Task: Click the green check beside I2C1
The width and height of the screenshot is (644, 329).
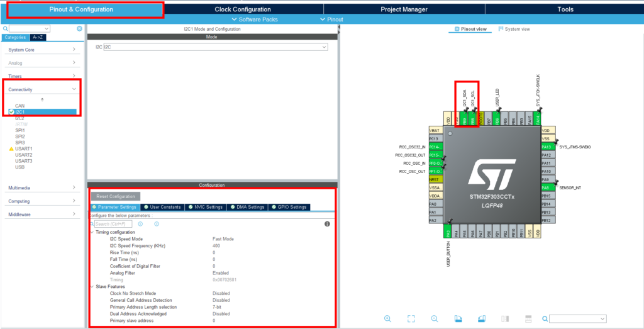Action: (x=11, y=112)
